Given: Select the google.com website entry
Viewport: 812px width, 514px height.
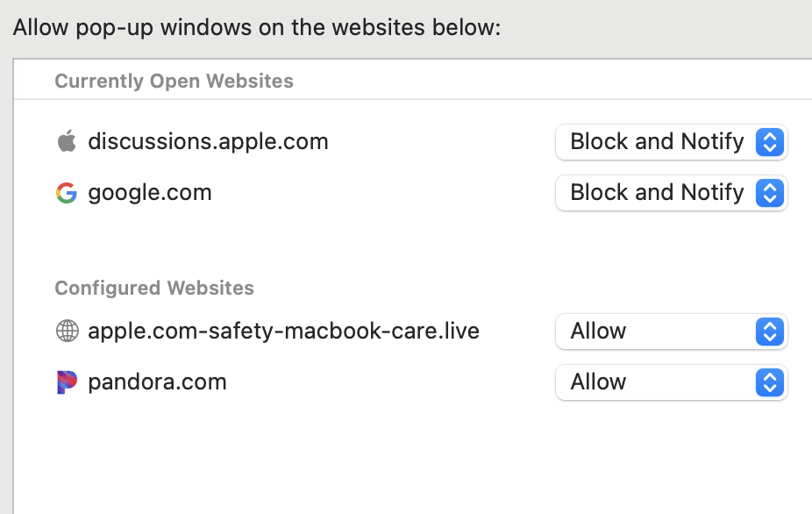Looking at the screenshot, I should 150,193.
